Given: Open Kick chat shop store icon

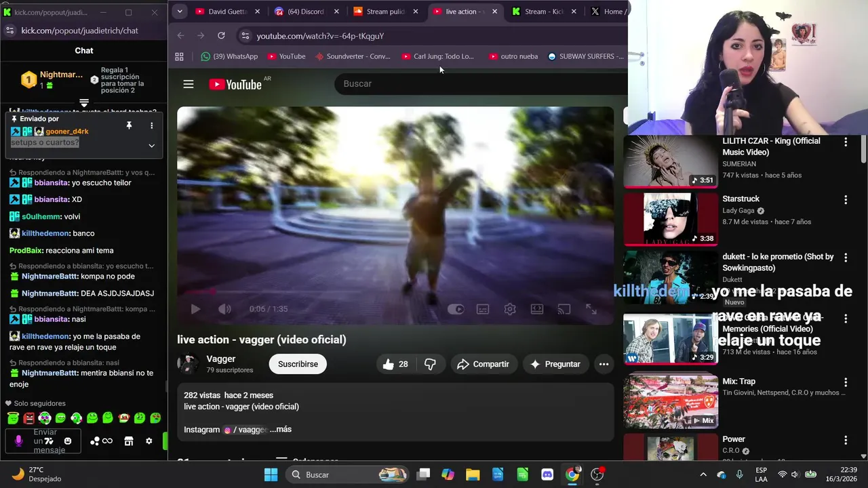Looking at the screenshot, I should point(128,441).
